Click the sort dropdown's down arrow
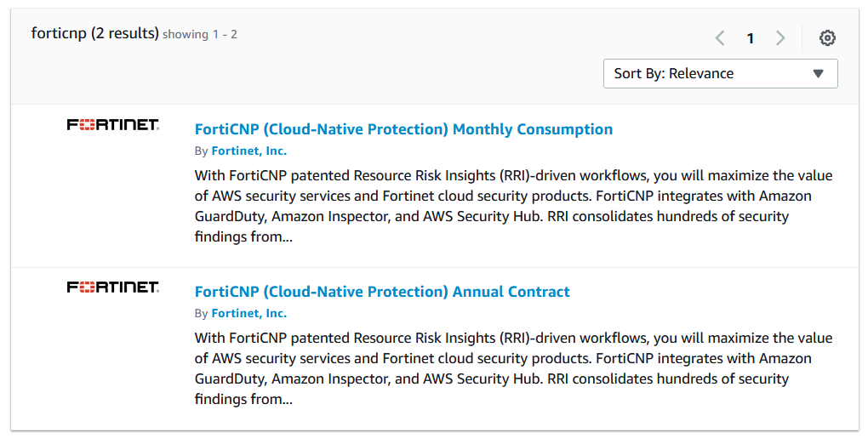The height and width of the screenshot is (444, 868). [x=819, y=73]
